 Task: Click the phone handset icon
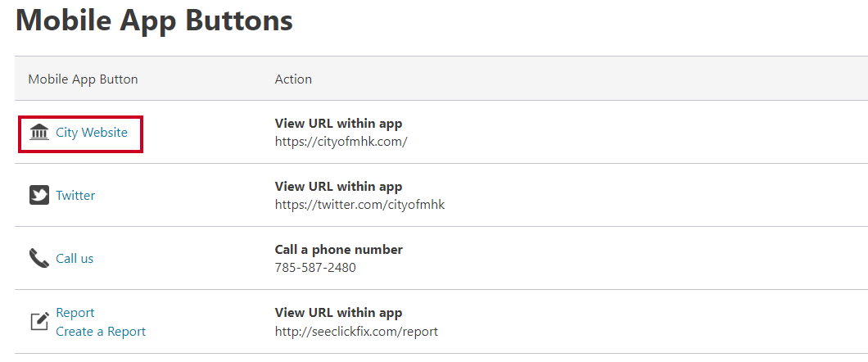[38, 259]
